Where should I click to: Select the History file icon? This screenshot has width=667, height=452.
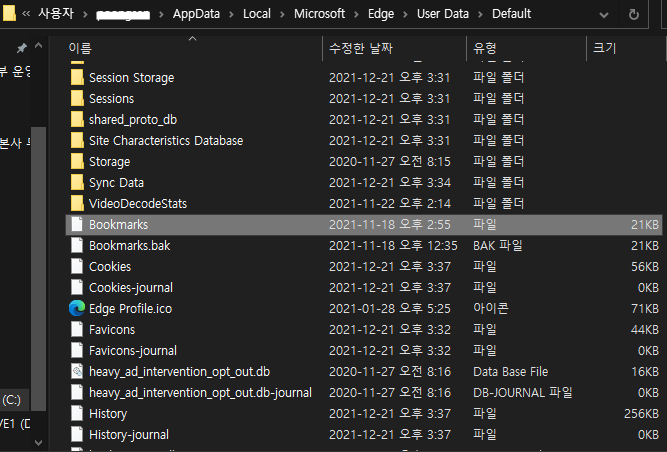[77, 414]
